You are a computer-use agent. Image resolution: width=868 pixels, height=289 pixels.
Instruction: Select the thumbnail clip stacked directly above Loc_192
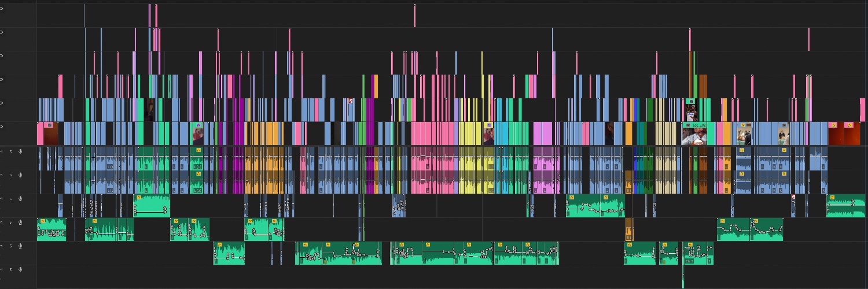click(692, 110)
